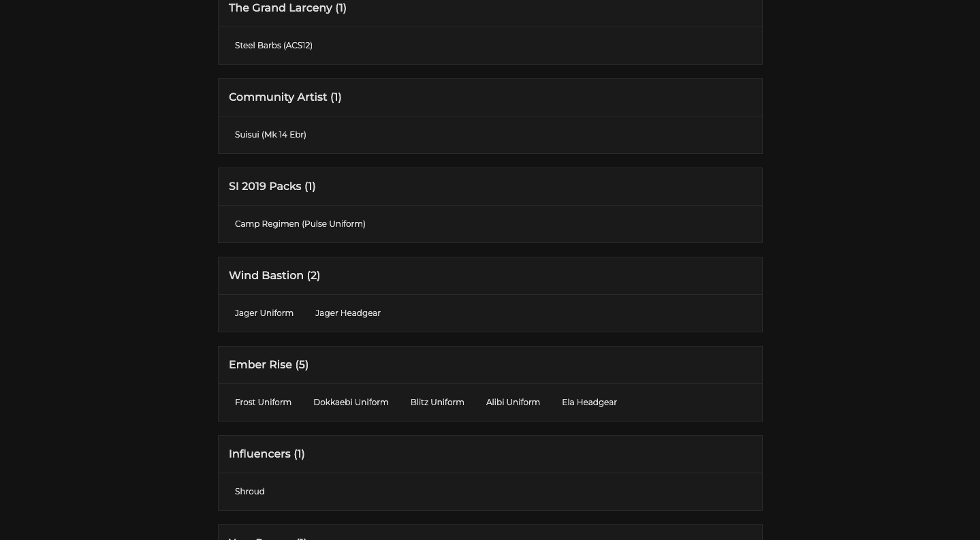
Task: Select the Shroud item under Influencers
Action: point(250,492)
